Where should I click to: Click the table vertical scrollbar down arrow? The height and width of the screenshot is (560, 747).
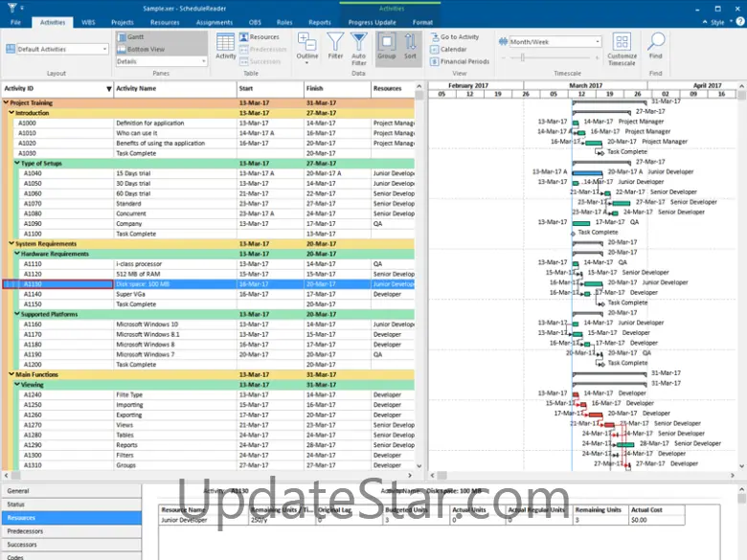point(419,466)
